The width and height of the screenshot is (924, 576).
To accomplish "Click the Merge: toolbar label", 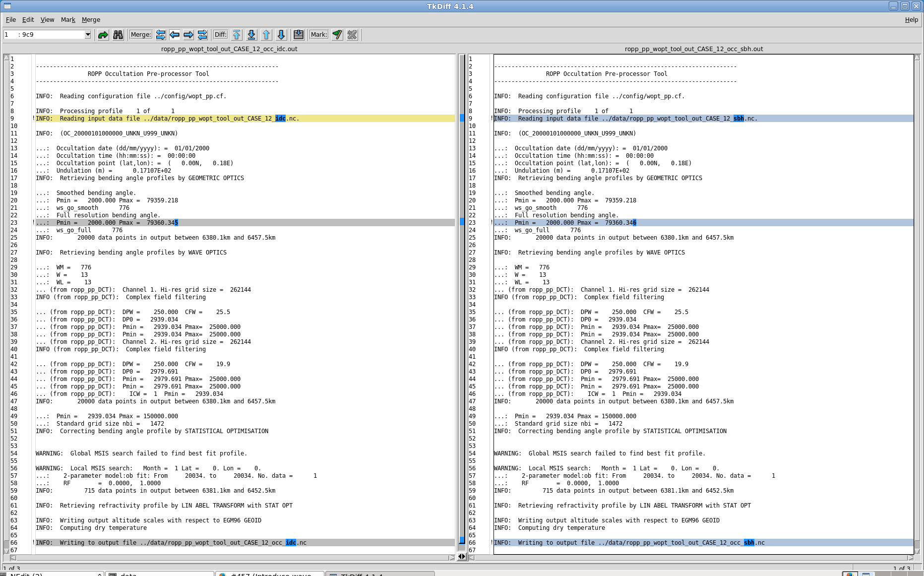I will coord(141,35).
